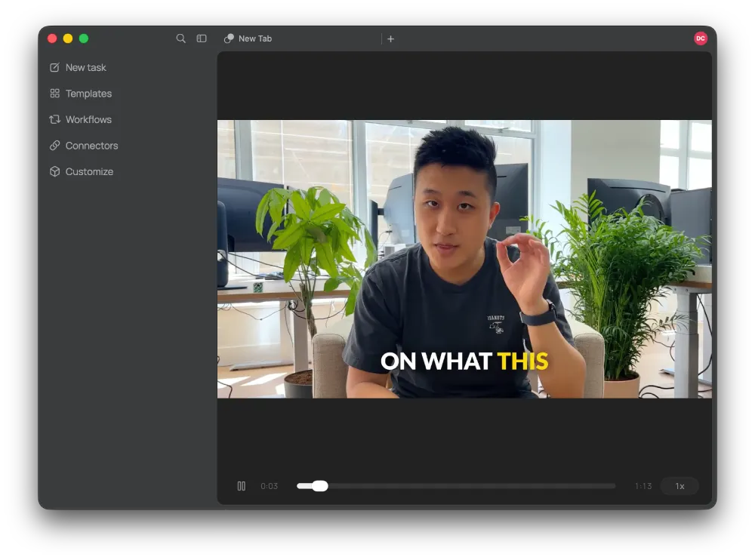Click the 1:13 total duration label

(643, 486)
